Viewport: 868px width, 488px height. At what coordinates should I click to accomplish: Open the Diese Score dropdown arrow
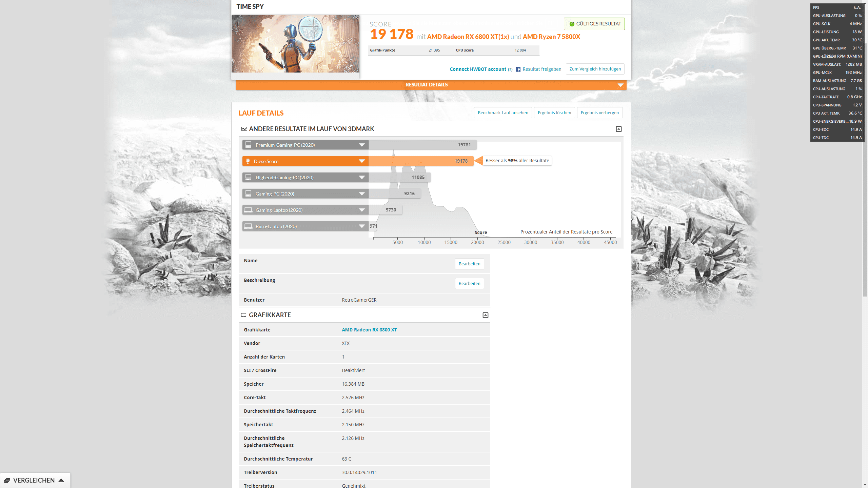coord(362,161)
